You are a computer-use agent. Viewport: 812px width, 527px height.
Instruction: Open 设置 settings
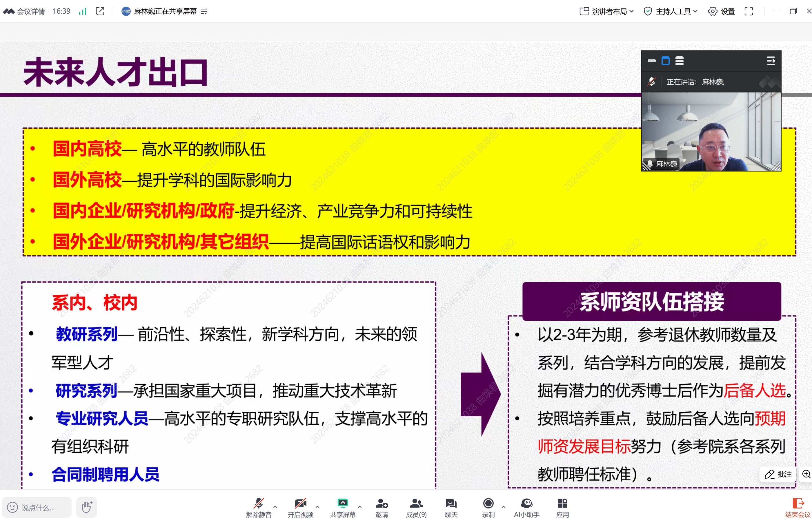pyautogui.click(x=722, y=12)
